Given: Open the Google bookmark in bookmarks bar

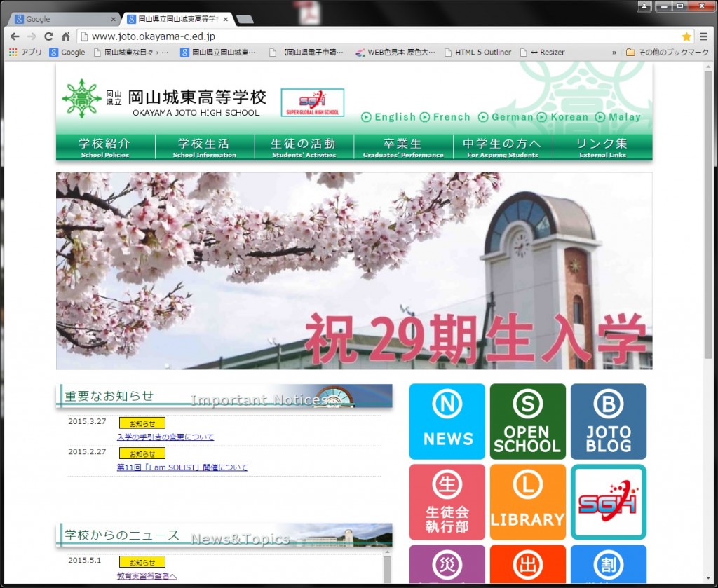Looking at the screenshot, I should [x=67, y=53].
